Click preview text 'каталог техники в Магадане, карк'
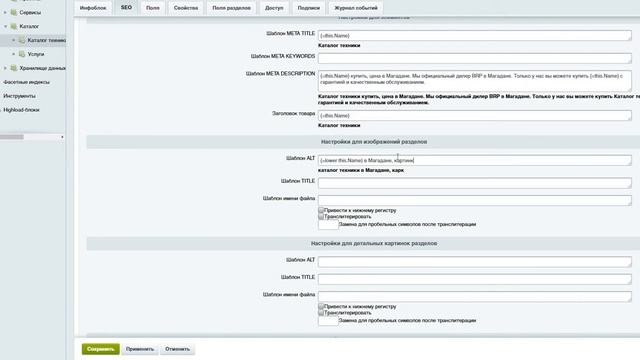This screenshot has width=640, height=360. click(x=361, y=170)
